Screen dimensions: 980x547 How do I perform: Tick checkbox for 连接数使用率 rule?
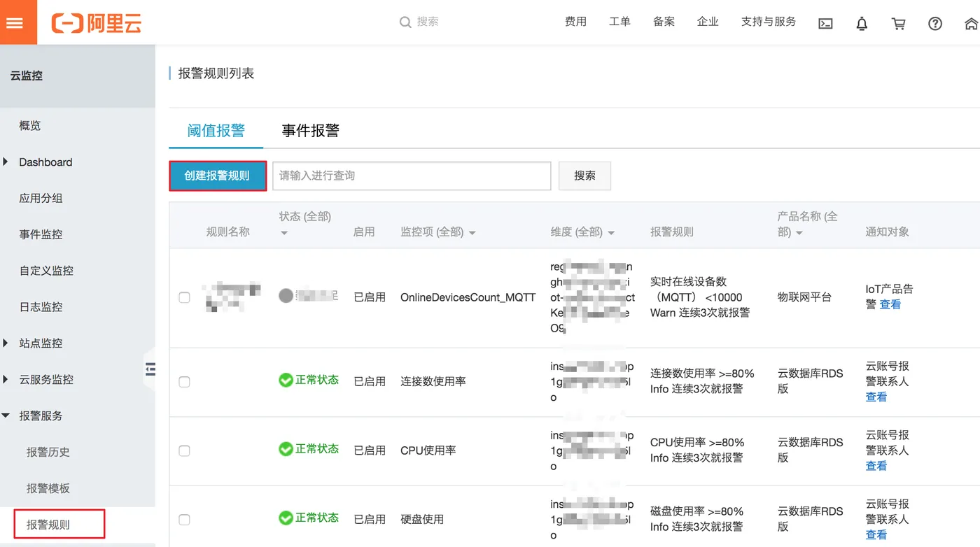point(184,382)
